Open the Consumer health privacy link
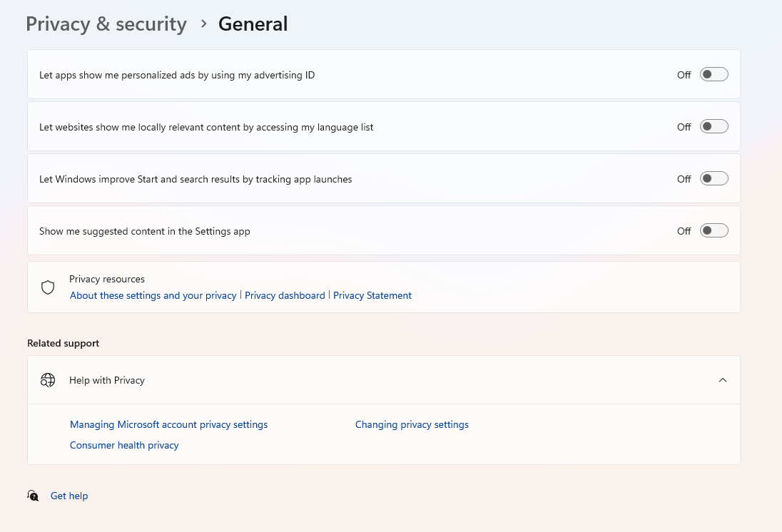 coord(124,445)
